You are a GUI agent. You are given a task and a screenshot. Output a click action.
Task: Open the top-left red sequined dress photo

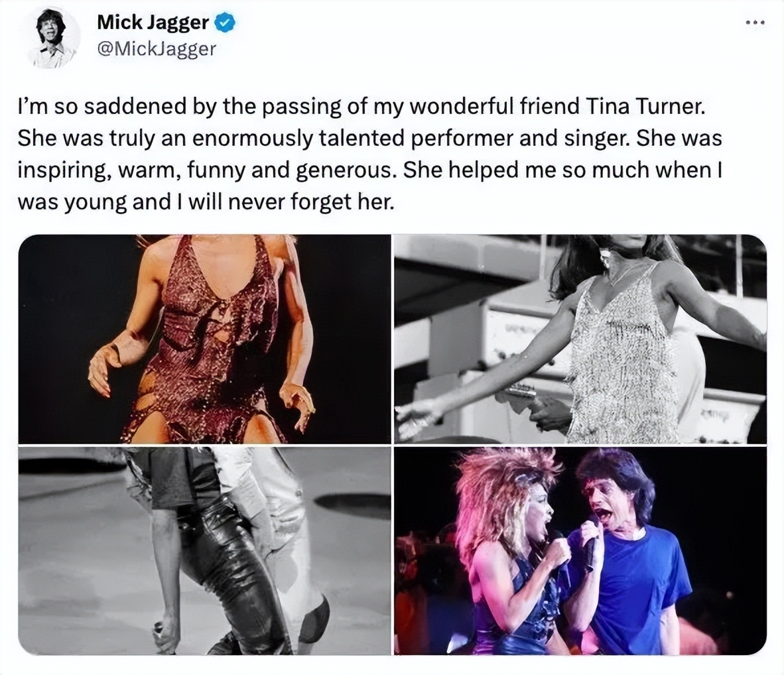[204, 339]
